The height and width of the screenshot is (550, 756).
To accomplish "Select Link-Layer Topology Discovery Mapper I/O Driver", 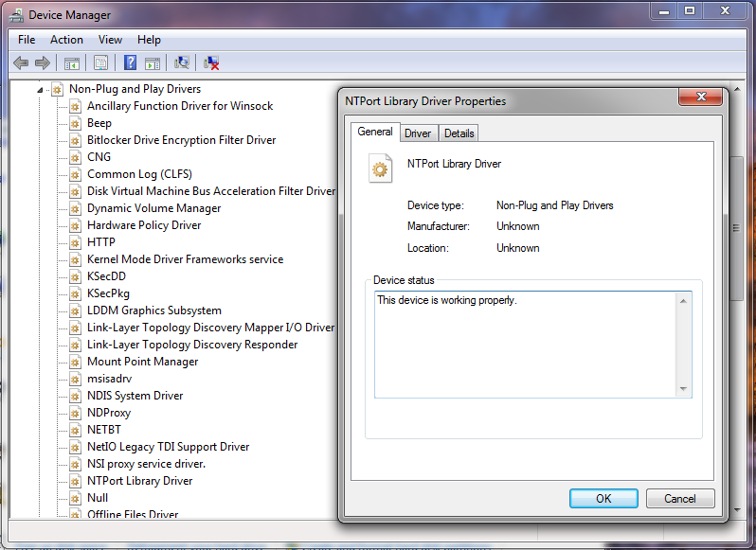I will [x=210, y=328].
